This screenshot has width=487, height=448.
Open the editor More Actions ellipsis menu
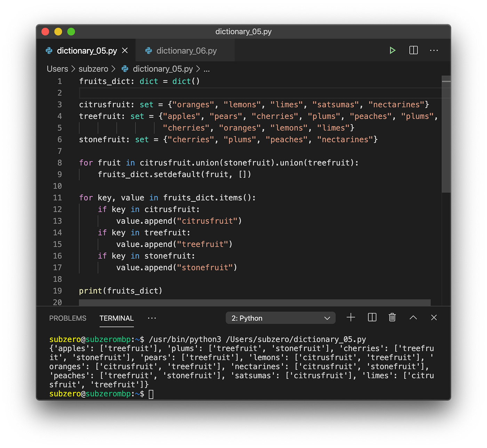click(434, 50)
